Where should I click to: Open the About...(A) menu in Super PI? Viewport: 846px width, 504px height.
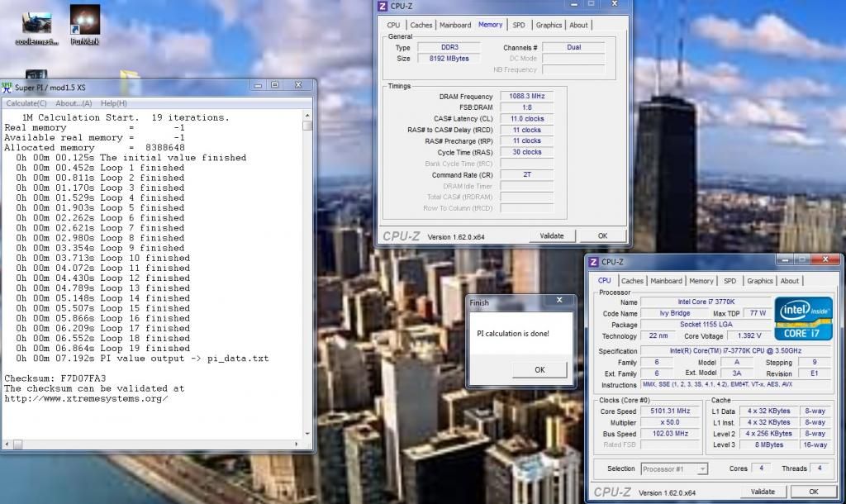(x=74, y=103)
